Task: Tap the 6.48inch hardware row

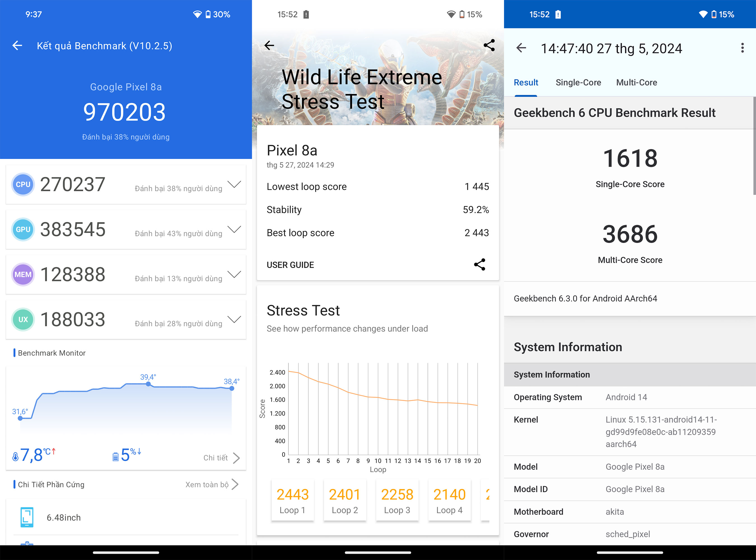Action: 126,517
